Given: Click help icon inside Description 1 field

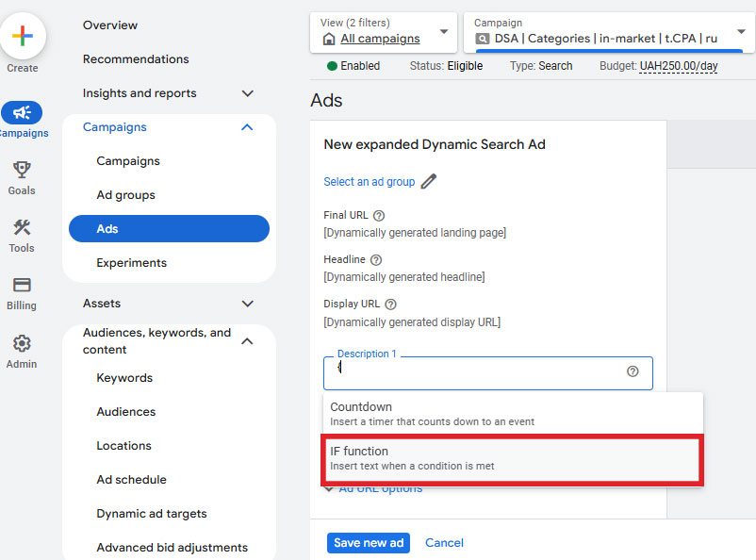Looking at the screenshot, I should click(x=633, y=371).
